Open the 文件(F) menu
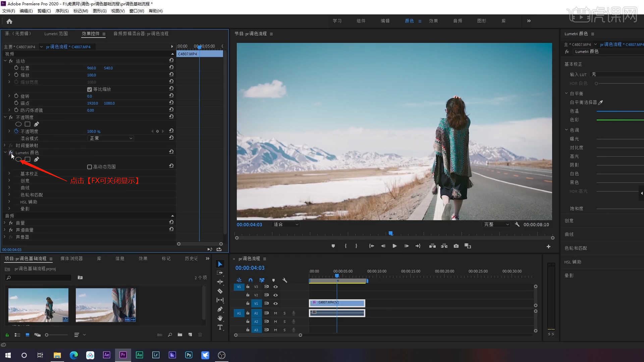 pyautogui.click(x=9, y=11)
